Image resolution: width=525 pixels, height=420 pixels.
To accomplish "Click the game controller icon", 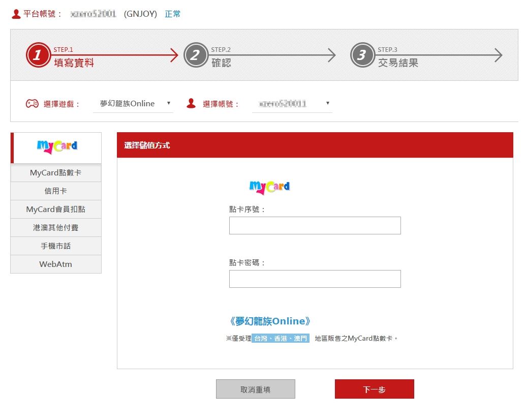I will 32,104.
